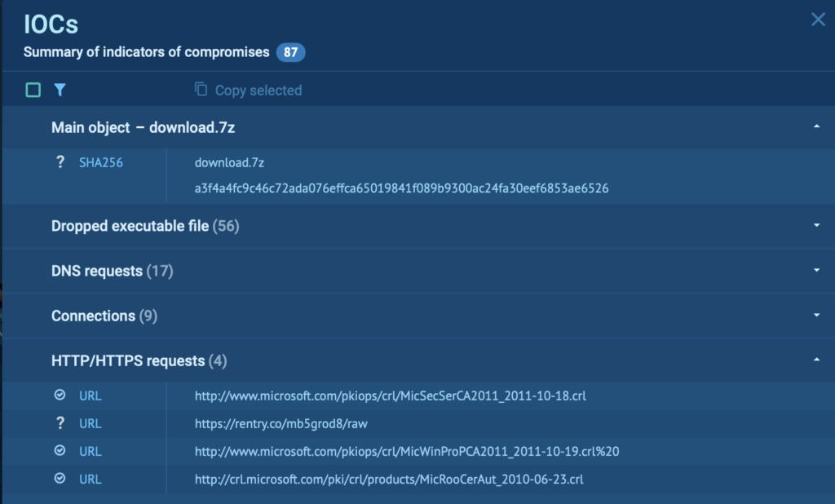The image size is (835, 504).
Task: Click the SHA256 label link
Action: pos(101,162)
